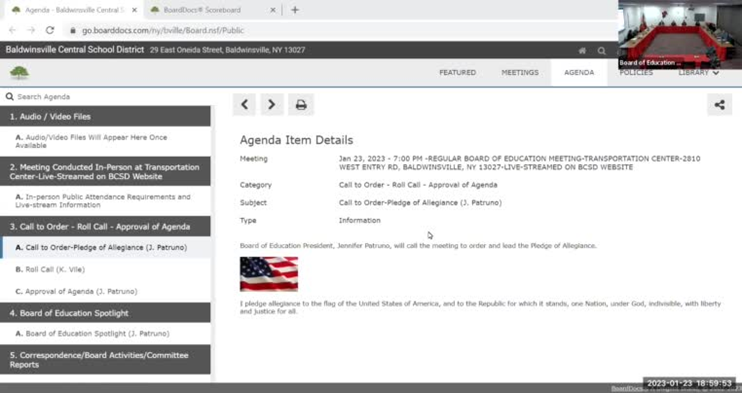The image size is (742, 393).
Task: Open the AGENDA tab
Action: 579,72
